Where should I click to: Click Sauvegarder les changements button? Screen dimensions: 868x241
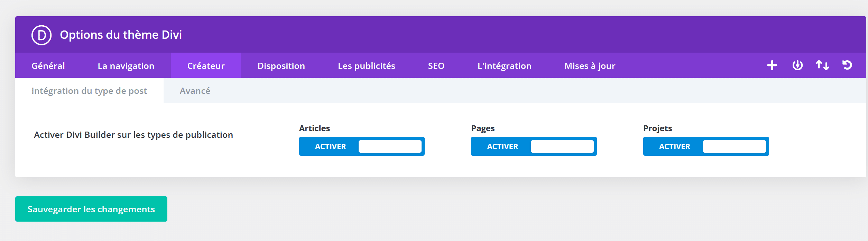pos(91,209)
